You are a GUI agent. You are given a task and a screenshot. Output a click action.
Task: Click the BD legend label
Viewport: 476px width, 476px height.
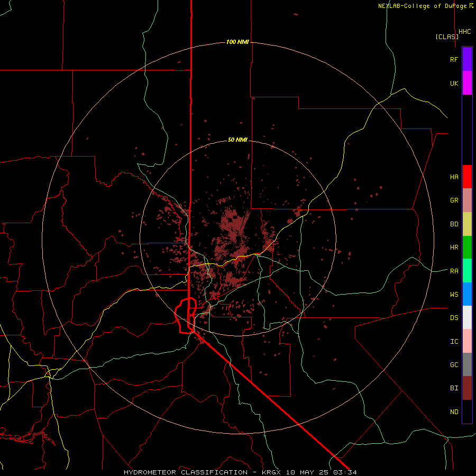point(454,224)
